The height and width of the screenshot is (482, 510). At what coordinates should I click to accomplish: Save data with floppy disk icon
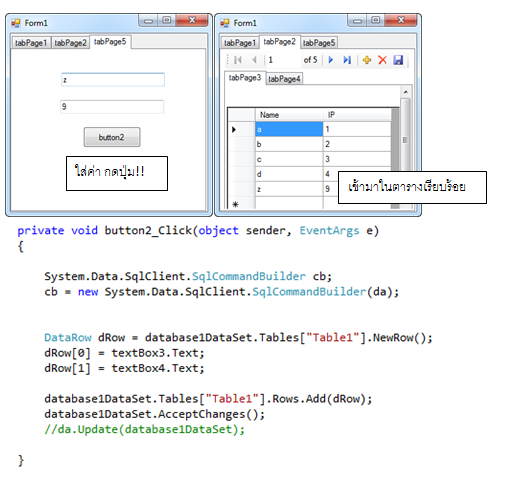(398, 60)
